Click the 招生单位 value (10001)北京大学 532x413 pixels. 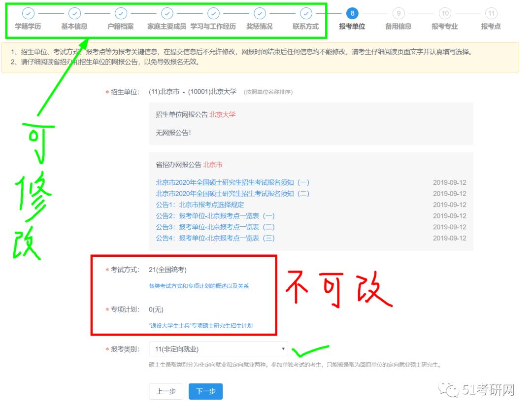click(x=212, y=92)
